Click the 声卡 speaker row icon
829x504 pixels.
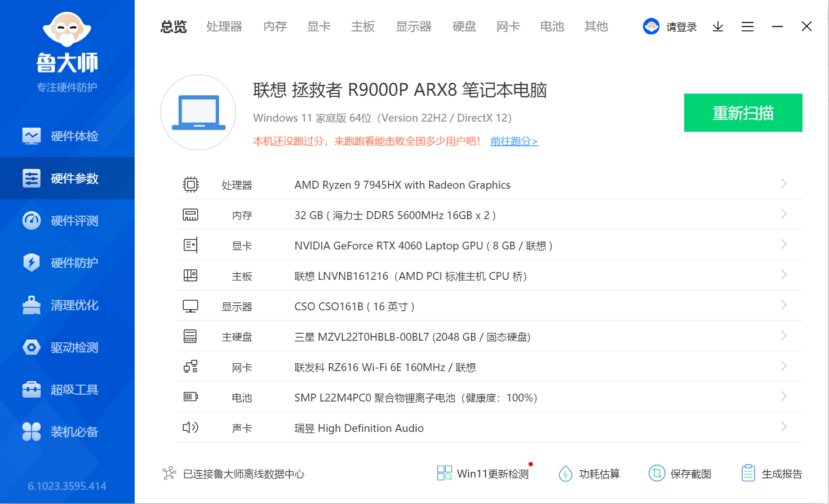190,427
